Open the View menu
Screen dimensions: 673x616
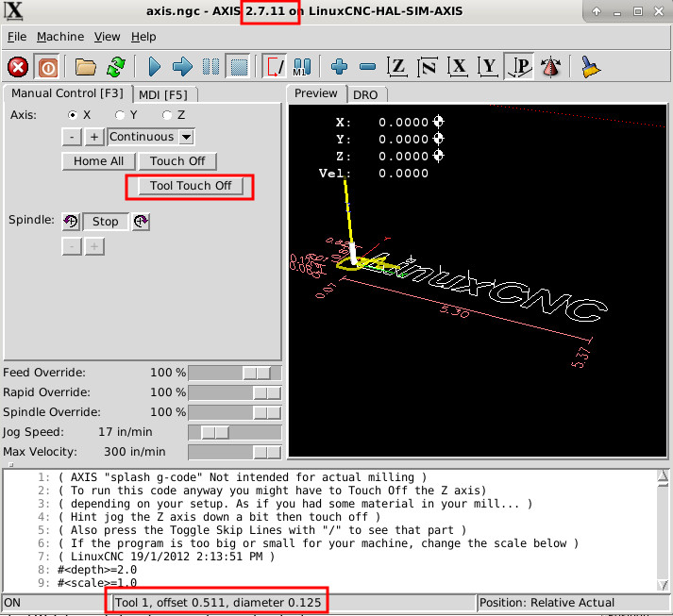[x=107, y=37]
